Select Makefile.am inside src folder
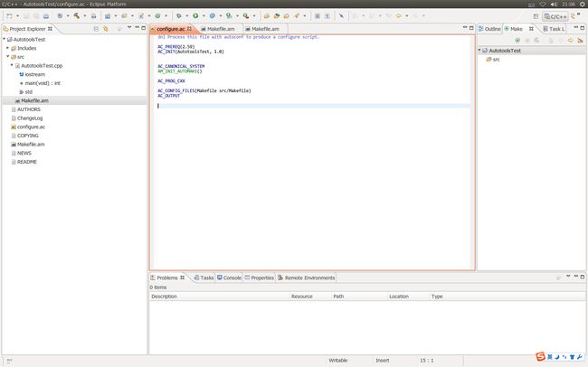 34,100
